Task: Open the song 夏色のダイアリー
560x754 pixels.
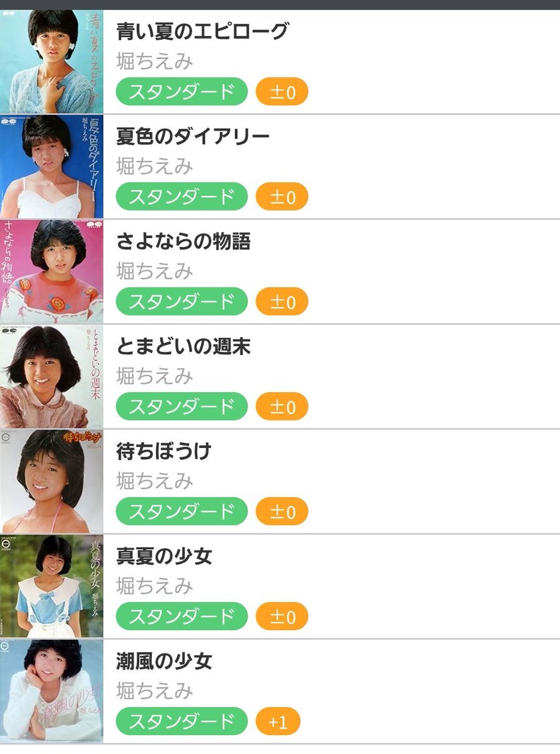Action: tap(193, 136)
